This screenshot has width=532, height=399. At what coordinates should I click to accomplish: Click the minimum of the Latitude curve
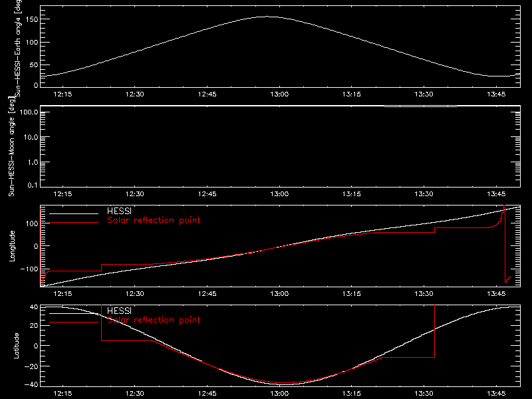click(x=285, y=384)
